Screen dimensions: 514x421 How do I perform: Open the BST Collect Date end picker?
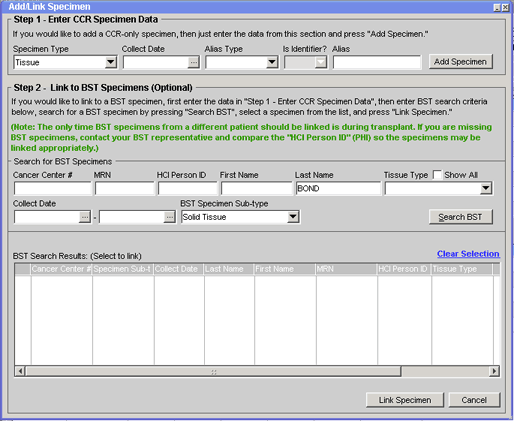pyautogui.click(x=169, y=217)
